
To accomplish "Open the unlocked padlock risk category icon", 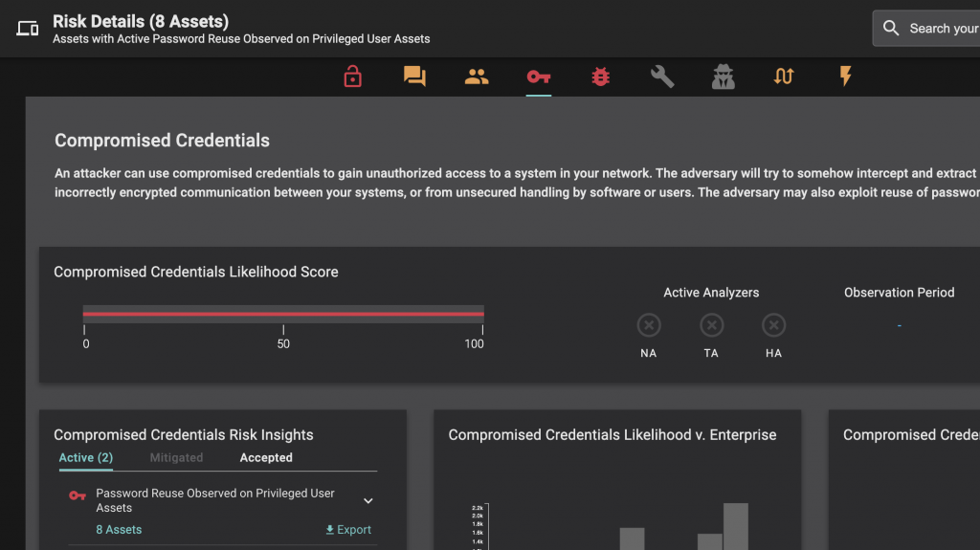I will pyautogui.click(x=352, y=77).
